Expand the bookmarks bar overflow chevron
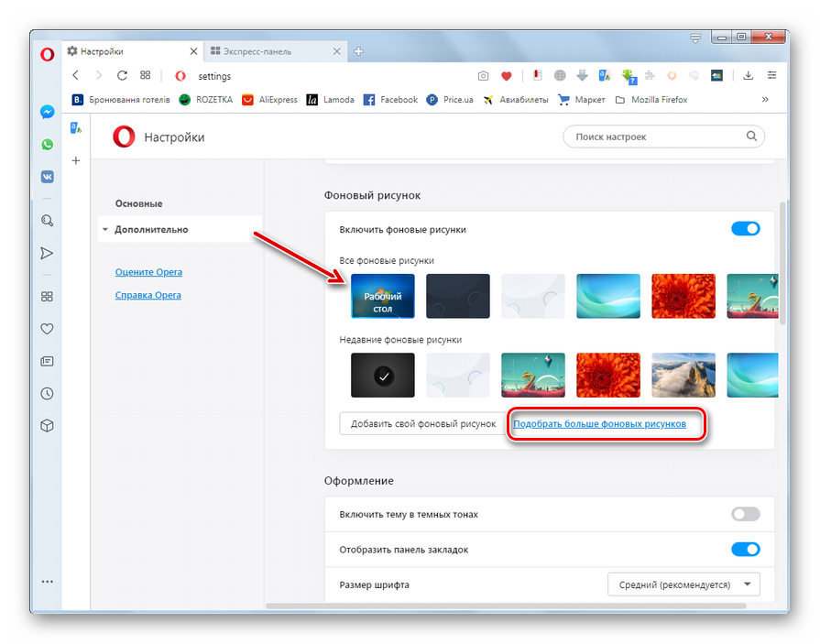 click(765, 100)
